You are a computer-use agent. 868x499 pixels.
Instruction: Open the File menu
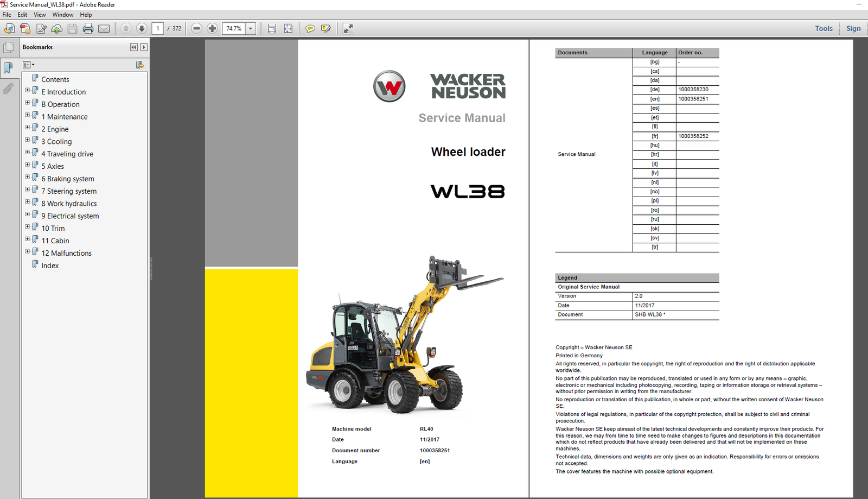(7, 15)
